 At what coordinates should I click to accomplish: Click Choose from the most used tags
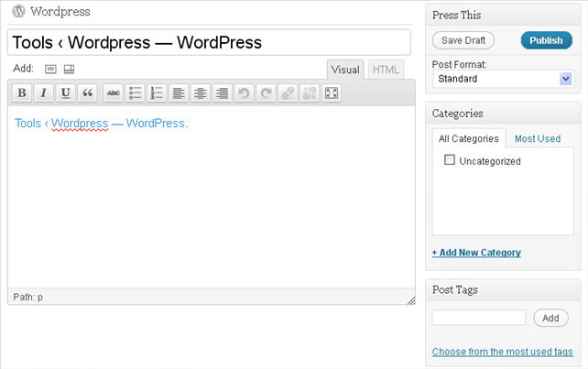tap(503, 352)
